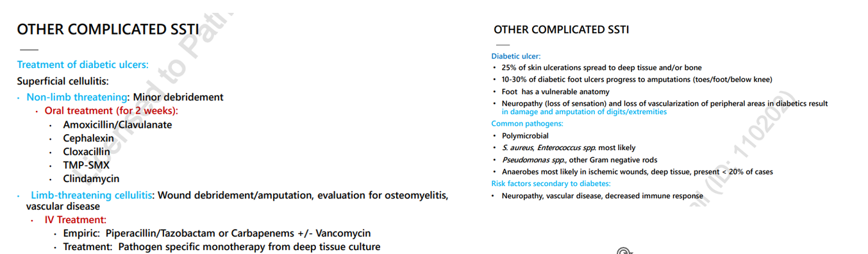The image size is (868, 254).
Task: Click the partially visible circular logo icon
Action: tap(624, 251)
